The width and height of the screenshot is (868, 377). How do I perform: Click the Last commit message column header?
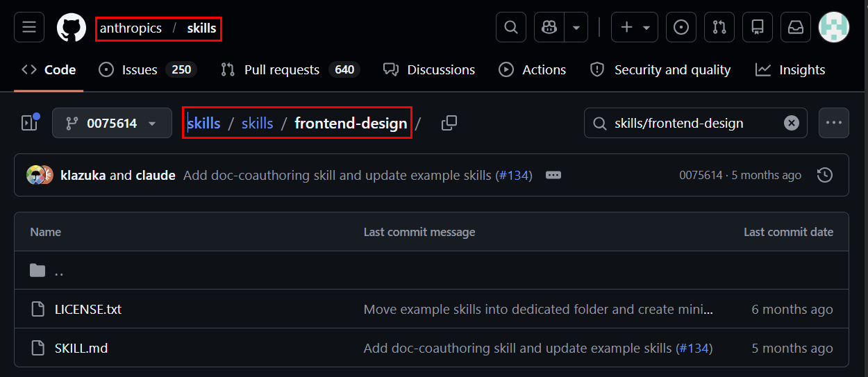(x=419, y=232)
